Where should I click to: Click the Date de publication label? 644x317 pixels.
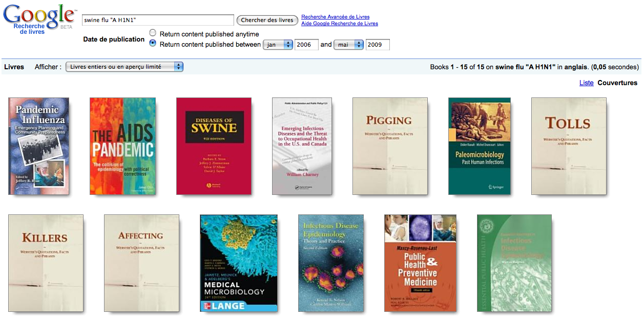[x=114, y=39]
